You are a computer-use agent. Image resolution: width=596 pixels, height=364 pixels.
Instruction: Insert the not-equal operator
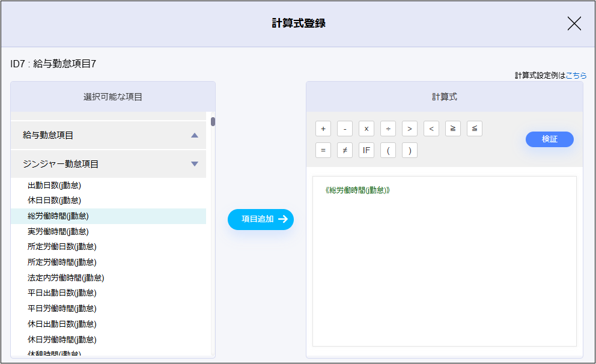[x=344, y=150]
